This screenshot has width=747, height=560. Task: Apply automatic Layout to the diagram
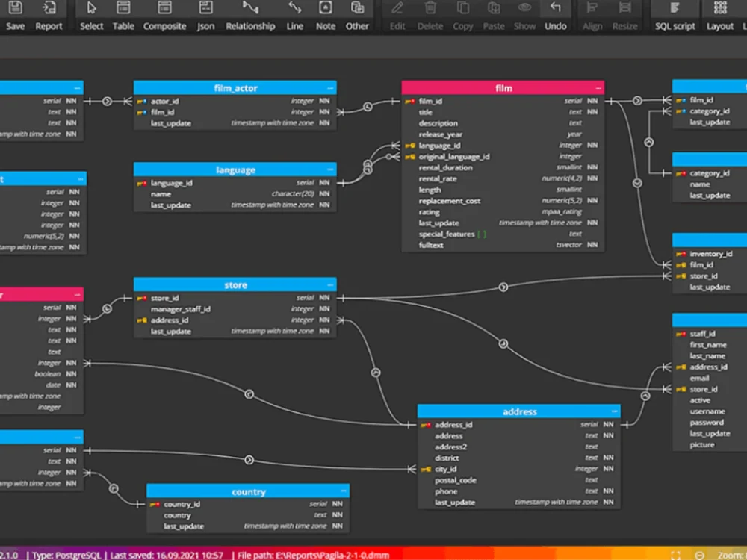[x=721, y=16]
